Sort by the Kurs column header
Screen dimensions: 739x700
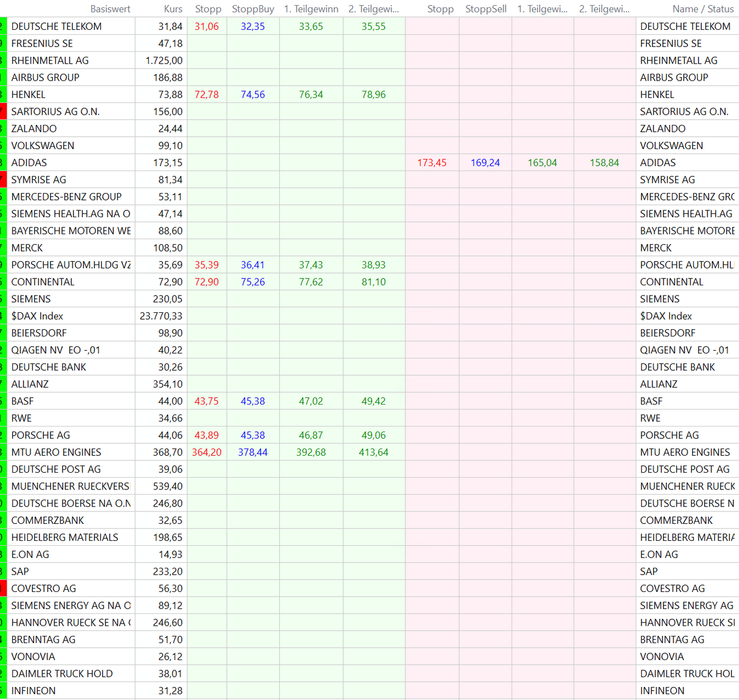tap(173, 9)
